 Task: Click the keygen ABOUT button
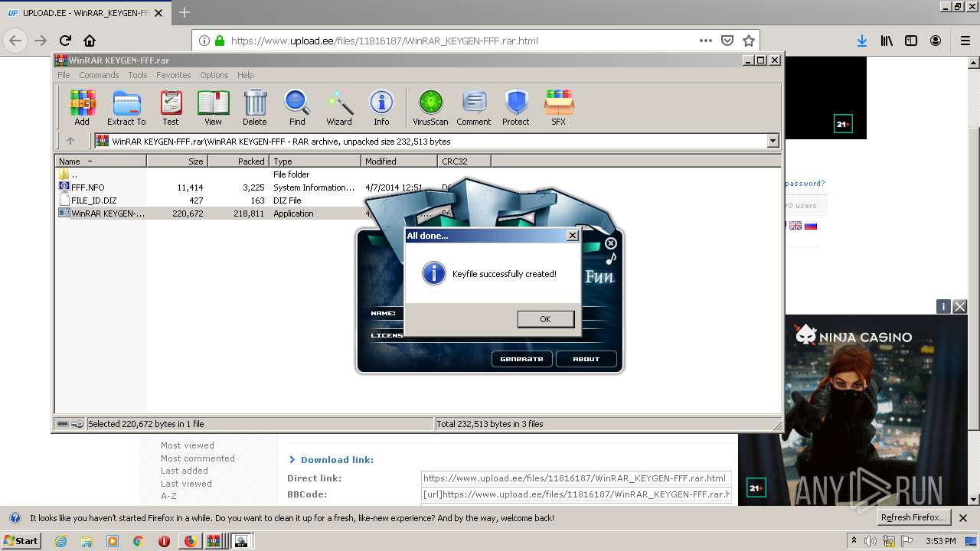point(586,359)
